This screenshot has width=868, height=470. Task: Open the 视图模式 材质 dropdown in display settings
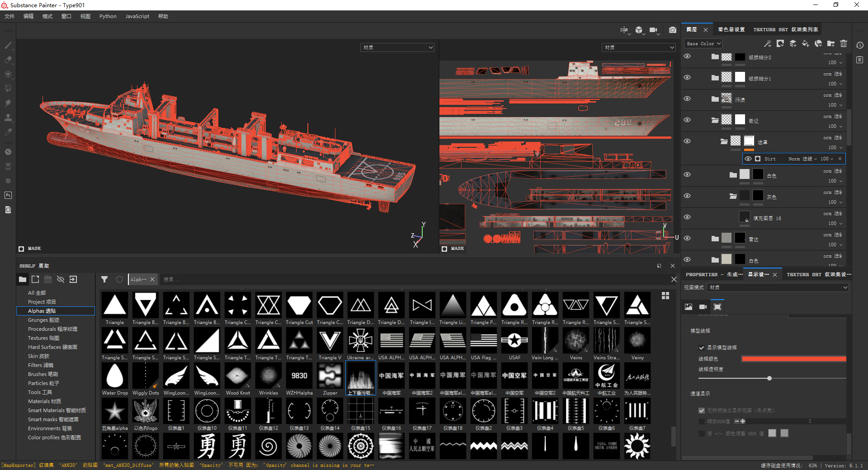pyautogui.click(x=778, y=287)
